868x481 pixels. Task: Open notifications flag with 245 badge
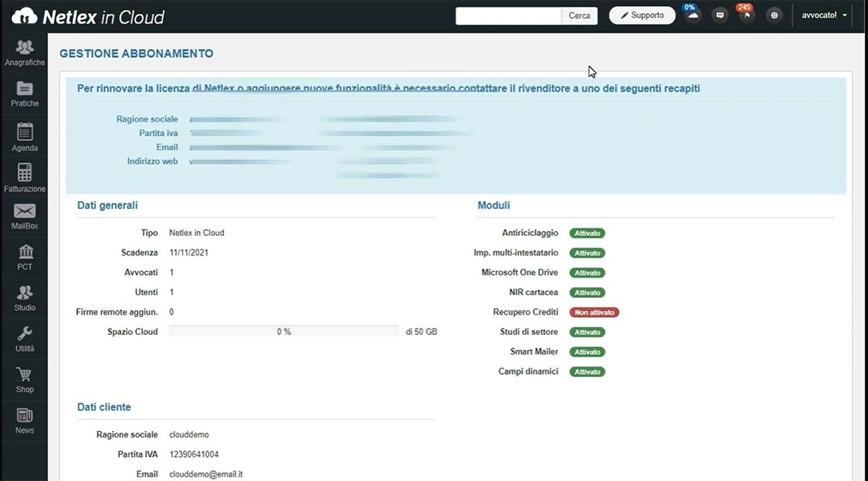pos(747,15)
